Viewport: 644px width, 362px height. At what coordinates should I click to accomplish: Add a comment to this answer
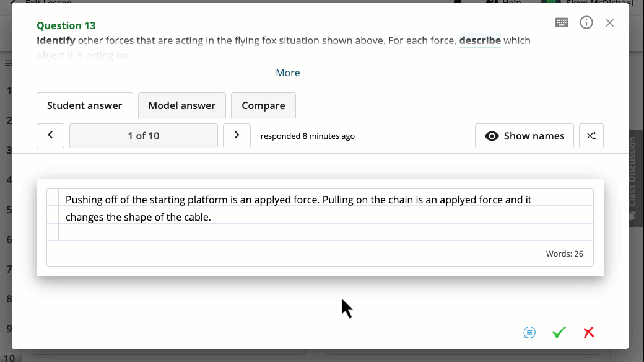point(529,333)
